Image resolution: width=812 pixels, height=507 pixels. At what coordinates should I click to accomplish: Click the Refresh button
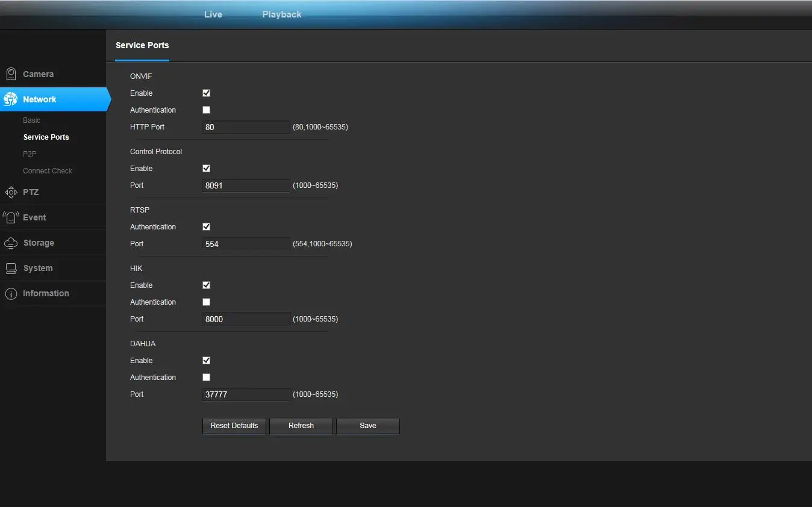pyautogui.click(x=301, y=426)
